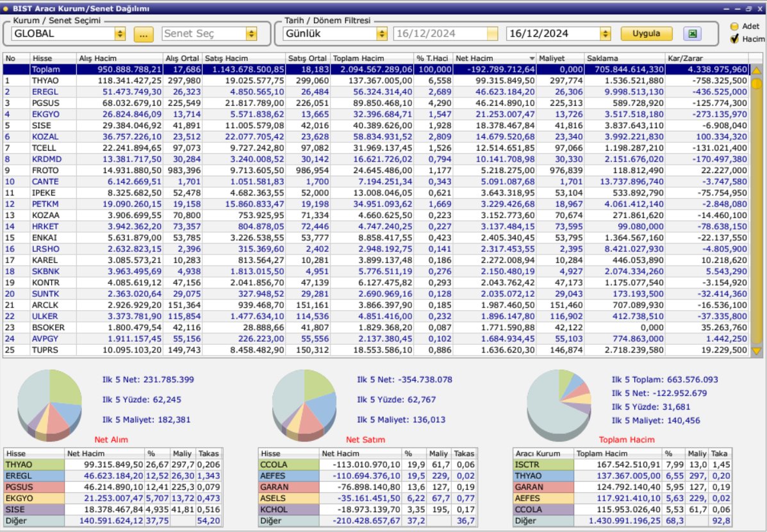Select the KOZAL stock row

[375, 137]
